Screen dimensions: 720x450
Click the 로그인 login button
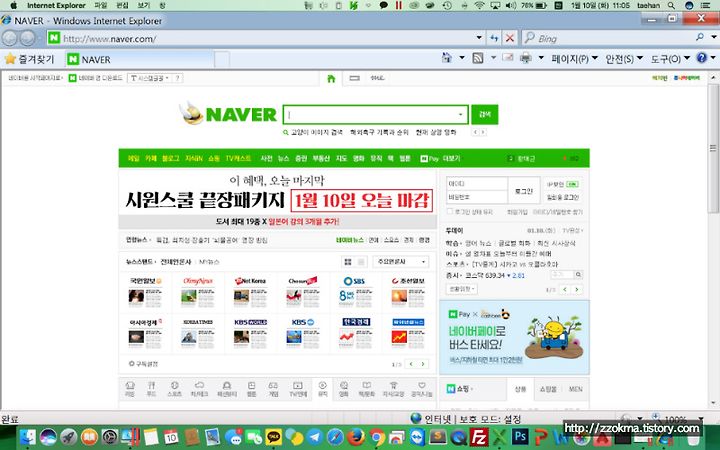pyautogui.click(x=523, y=191)
